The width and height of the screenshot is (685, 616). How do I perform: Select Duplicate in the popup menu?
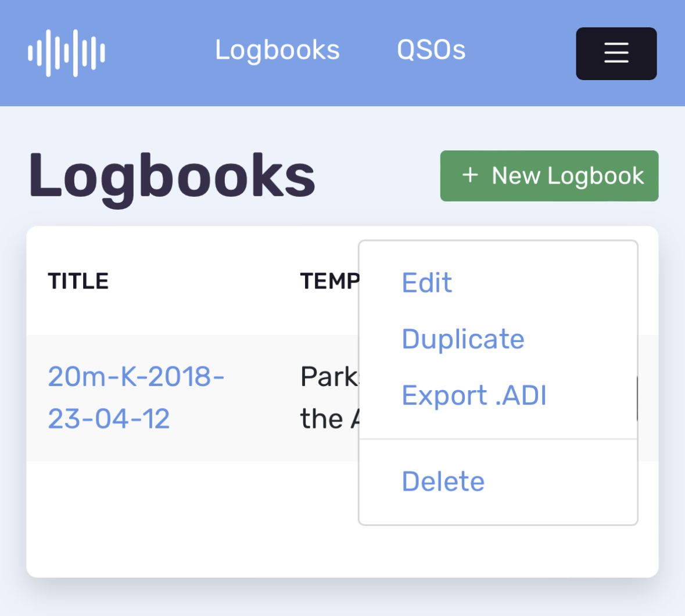pyautogui.click(x=462, y=338)
